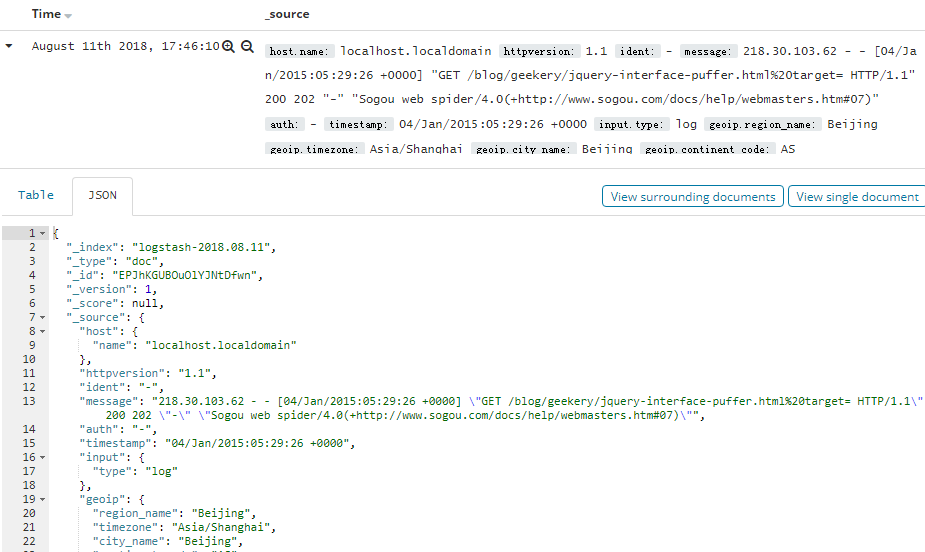This screenshot has width=925, height=552.
Task: Click the httpversion field label
Action: [540, 51]
